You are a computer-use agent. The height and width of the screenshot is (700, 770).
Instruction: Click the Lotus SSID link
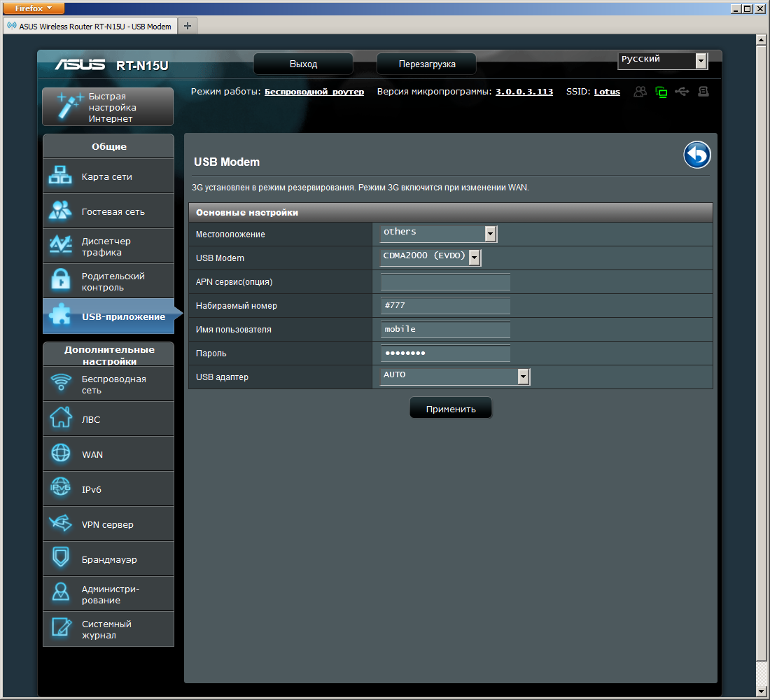click(x=606, y=92)
